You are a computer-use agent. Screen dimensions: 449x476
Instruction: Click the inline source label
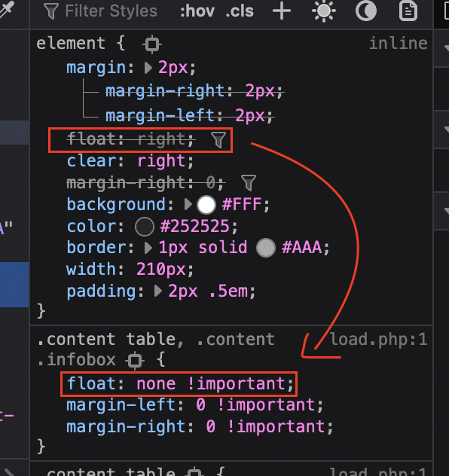(399, 43)
